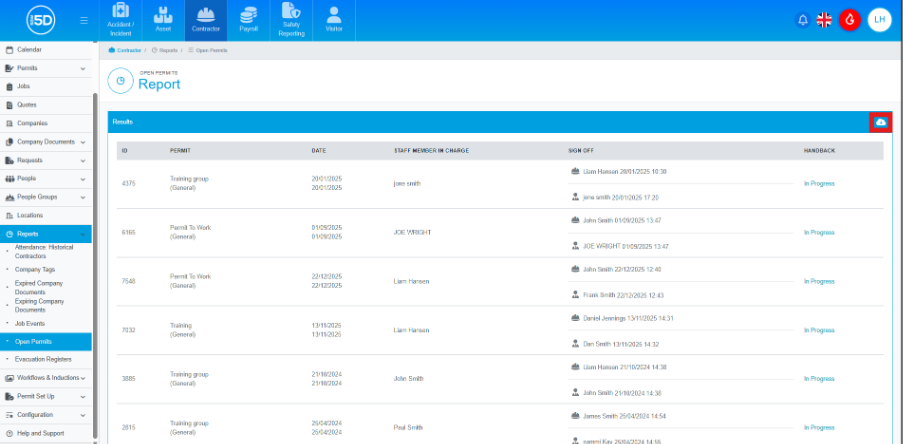Select the Contractor tab
Image resolution: width=903 pixels, height=444 pixels.
click(x=205, y=20)
